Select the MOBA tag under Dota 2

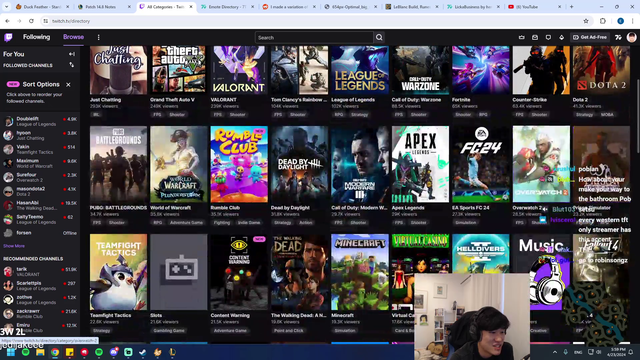pyautogui.click(x=607, y=115)
